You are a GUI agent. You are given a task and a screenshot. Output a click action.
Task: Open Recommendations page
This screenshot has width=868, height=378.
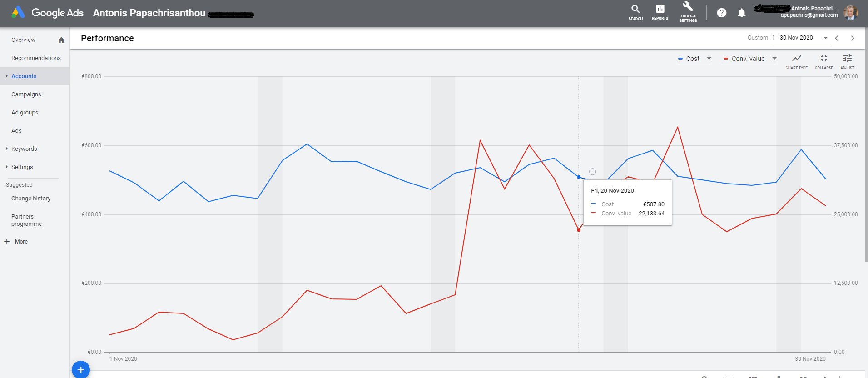(36, 58)
